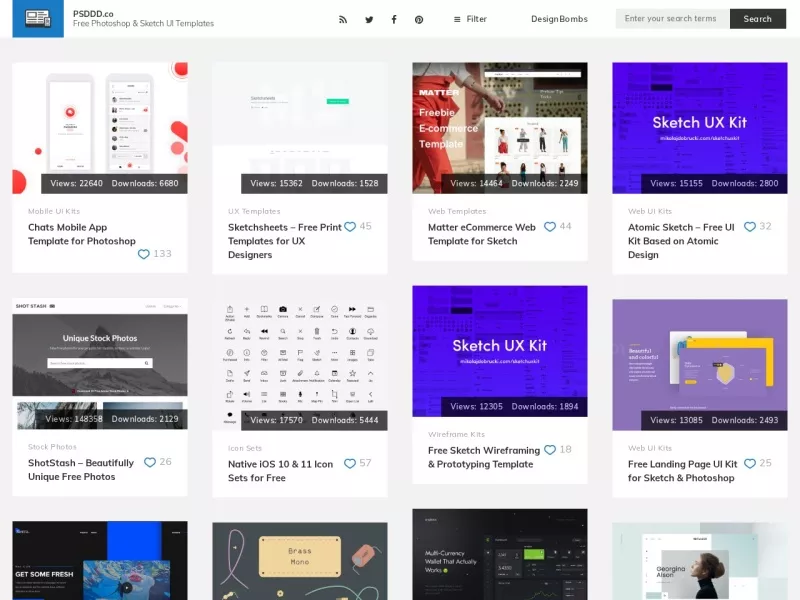
Task: Click the 133 likes count
Action: [x=162, y=254]
